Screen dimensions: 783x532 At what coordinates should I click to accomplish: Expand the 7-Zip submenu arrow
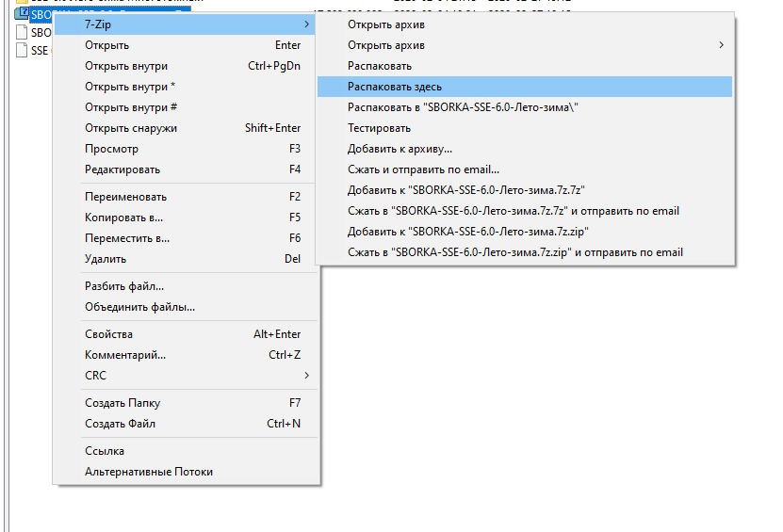307,24
